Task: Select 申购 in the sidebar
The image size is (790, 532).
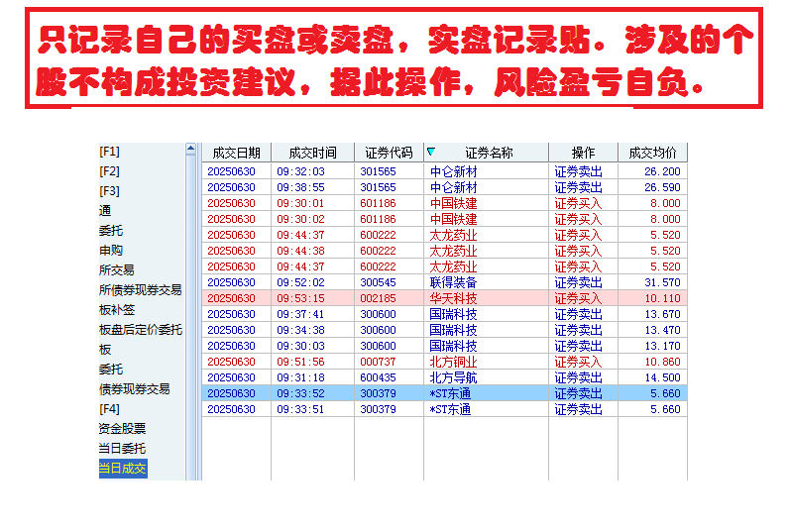Action: pyautogui.click(x=111, y=251)
